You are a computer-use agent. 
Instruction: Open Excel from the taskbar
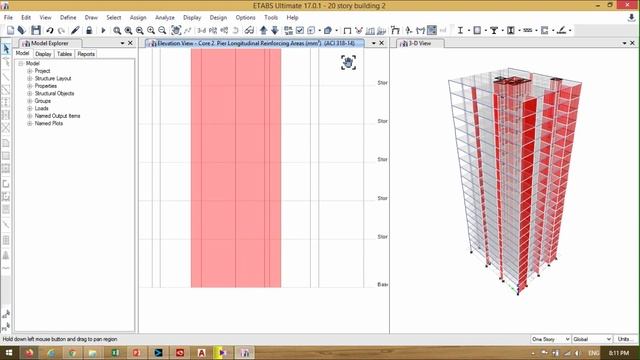tap(115, 353)
